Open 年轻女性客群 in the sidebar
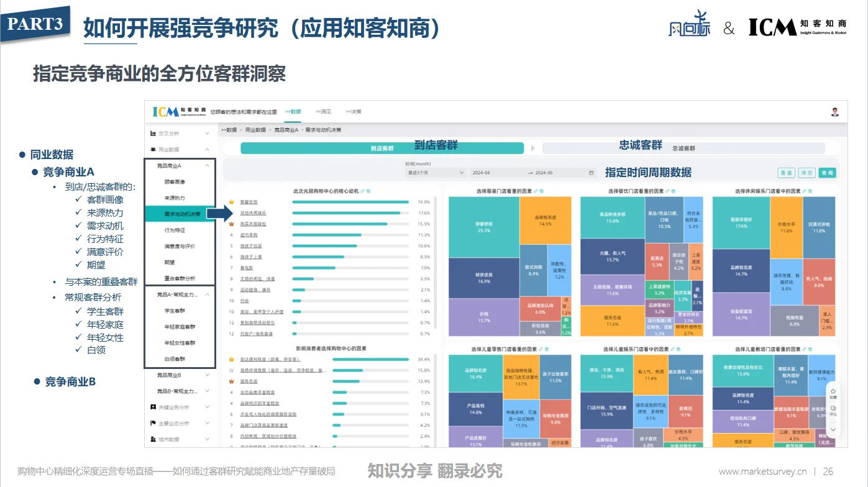 (180, 343)
